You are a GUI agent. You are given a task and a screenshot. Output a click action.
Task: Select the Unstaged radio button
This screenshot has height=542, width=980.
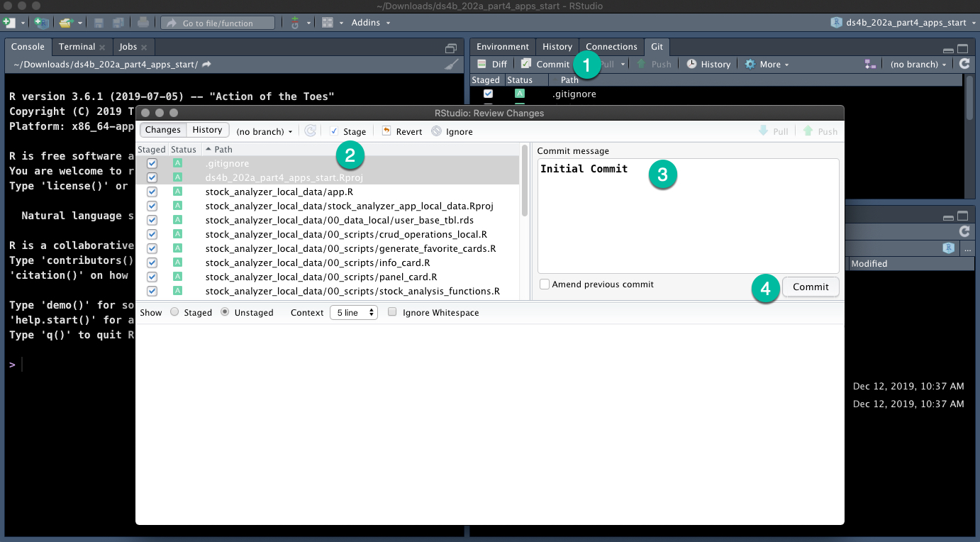225,312
